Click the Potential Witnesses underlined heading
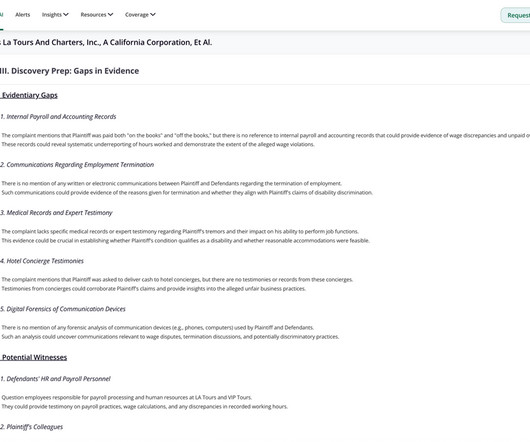 34,358
